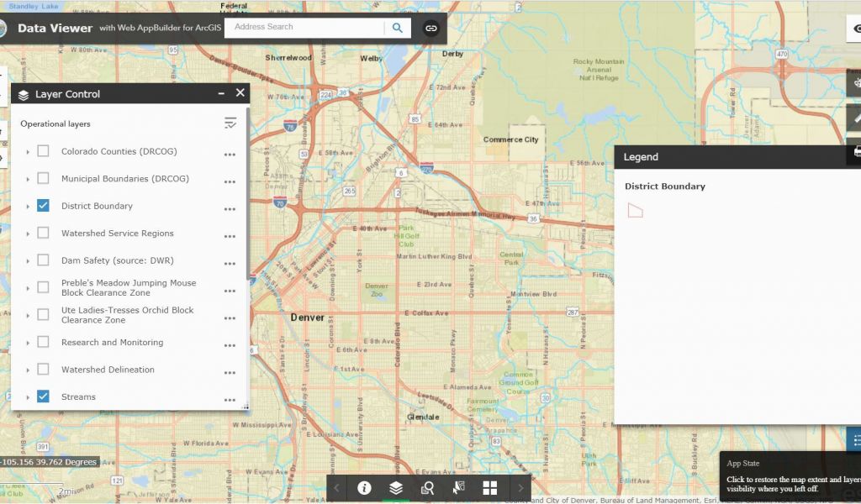Click the District Boundary legend symbol
The width and height of the screenshot is (861, 504).
pyautogui.click(x=635, y=210)
